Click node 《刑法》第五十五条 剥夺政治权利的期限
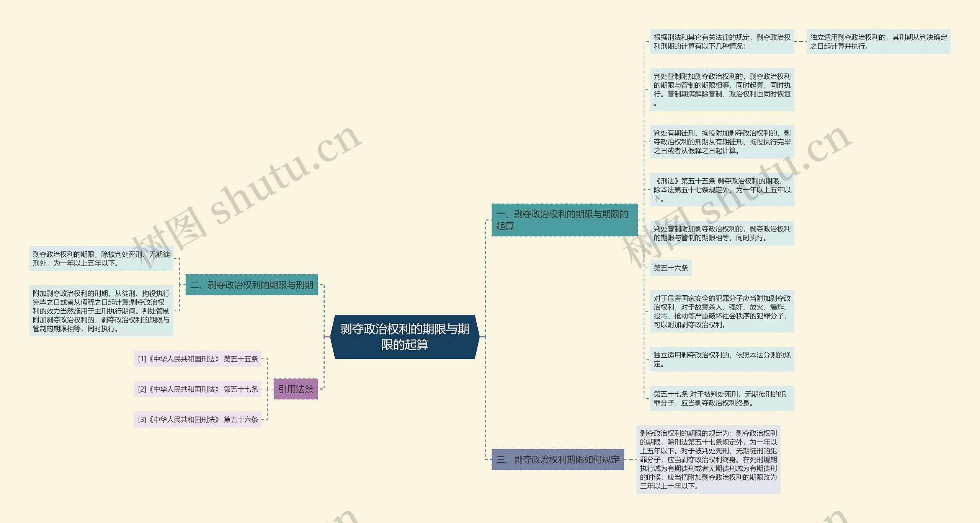The width and height of the screenshot is (980, 523). click(722, 190)
